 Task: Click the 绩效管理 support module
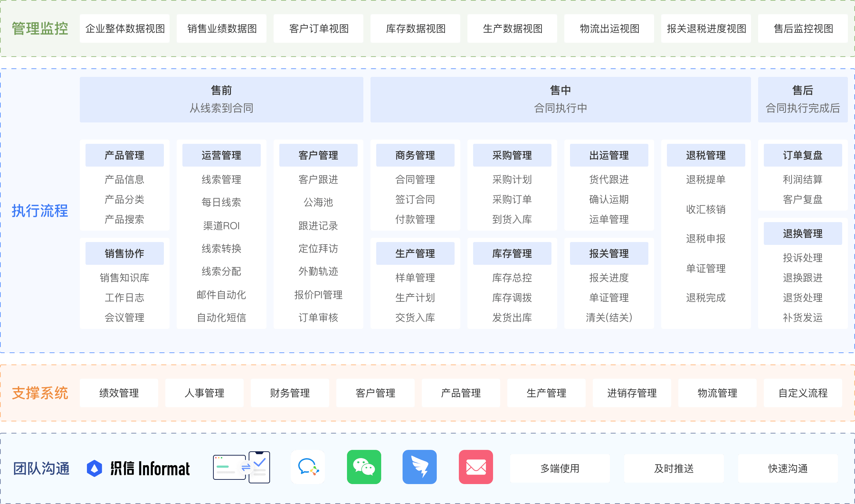(x=119, y=393)
